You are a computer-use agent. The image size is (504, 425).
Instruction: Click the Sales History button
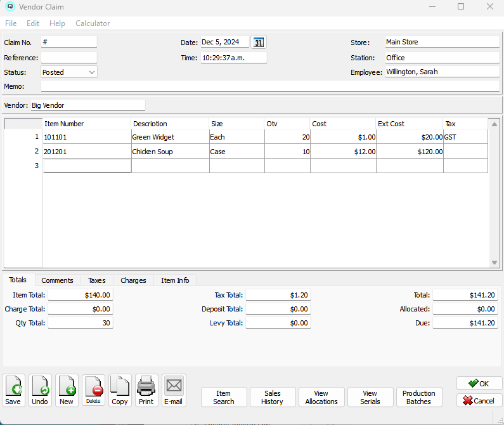pyautogui.click(x=273, y=397)
